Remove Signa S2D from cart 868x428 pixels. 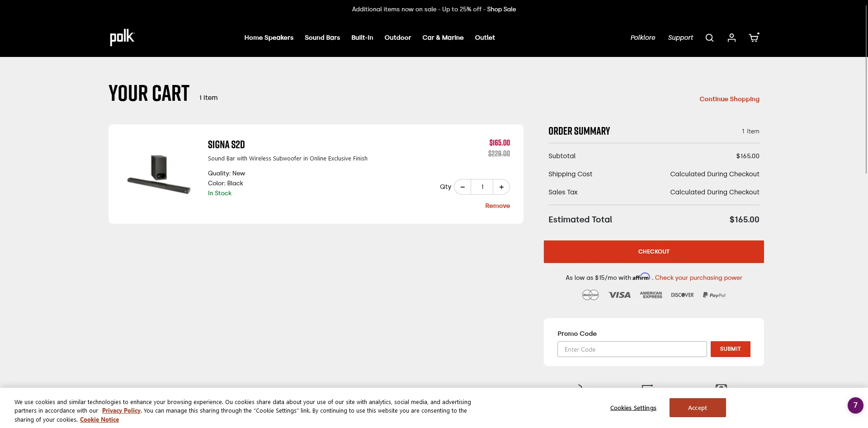tap(497, 206)
